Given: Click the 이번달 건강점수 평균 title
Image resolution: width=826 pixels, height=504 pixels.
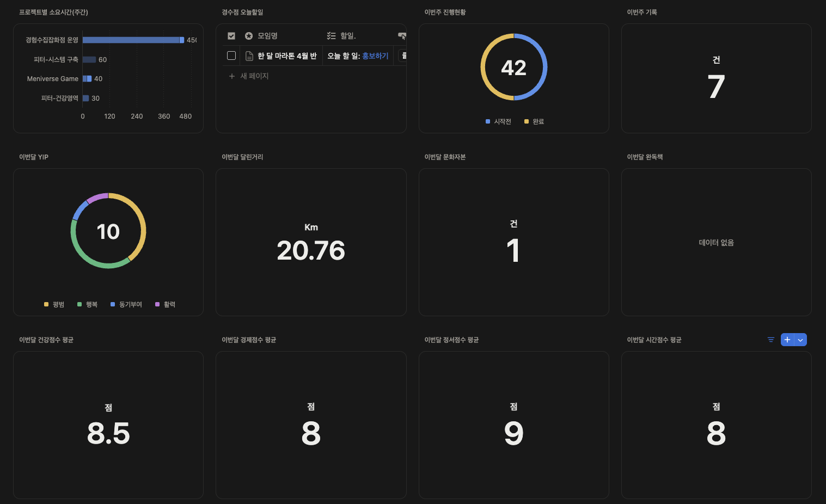Looking at the screenshot, I should [46, 340].
